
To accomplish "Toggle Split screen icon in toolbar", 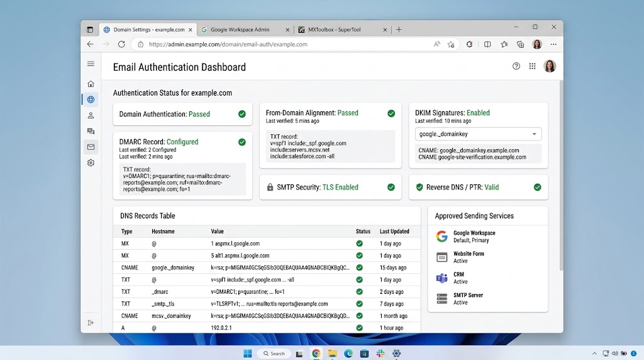I will 487,44.
